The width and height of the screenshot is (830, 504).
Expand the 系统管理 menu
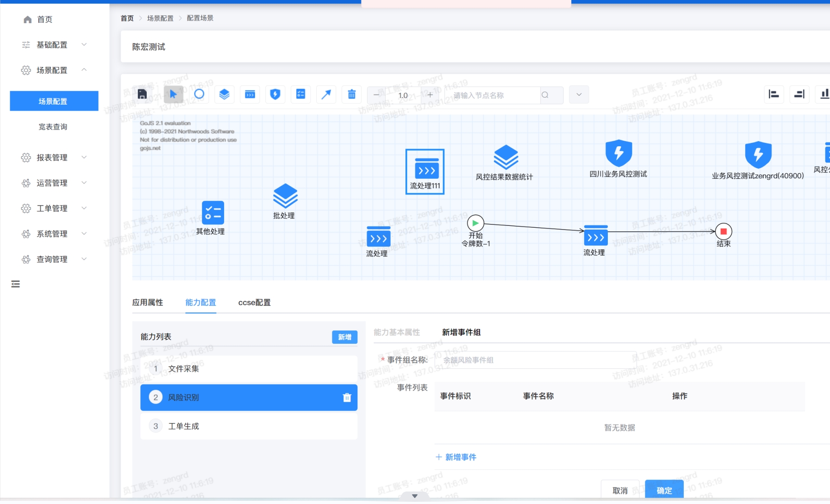pyautogui.click(x=55, y=234)
